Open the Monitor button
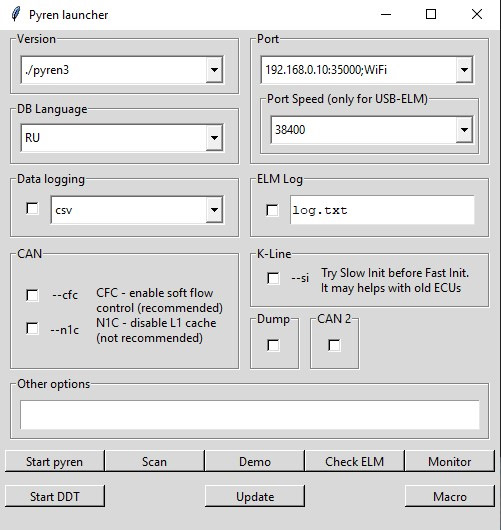Viewport: 501px width, 530px height. (x=450, y=461)
